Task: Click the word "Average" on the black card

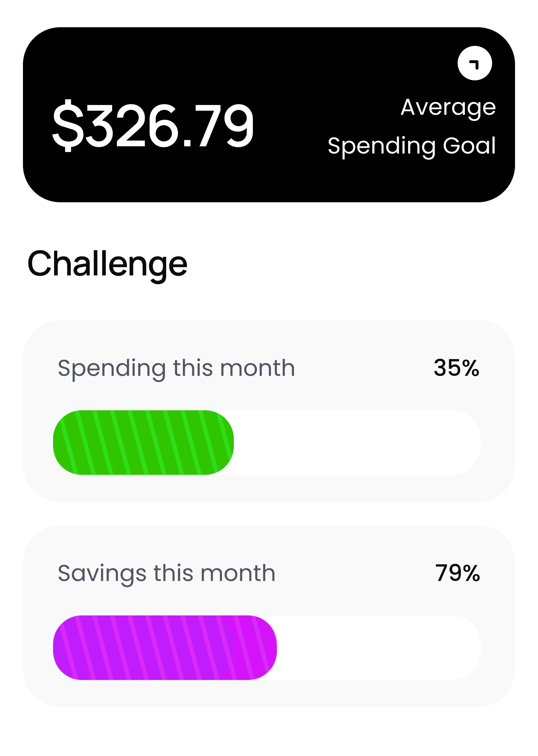Action: 448,108
